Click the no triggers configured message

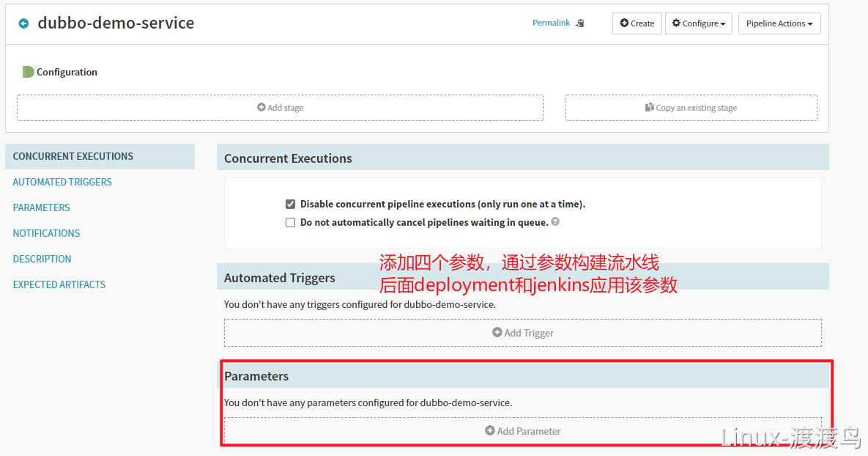click(x=360, y=304)
